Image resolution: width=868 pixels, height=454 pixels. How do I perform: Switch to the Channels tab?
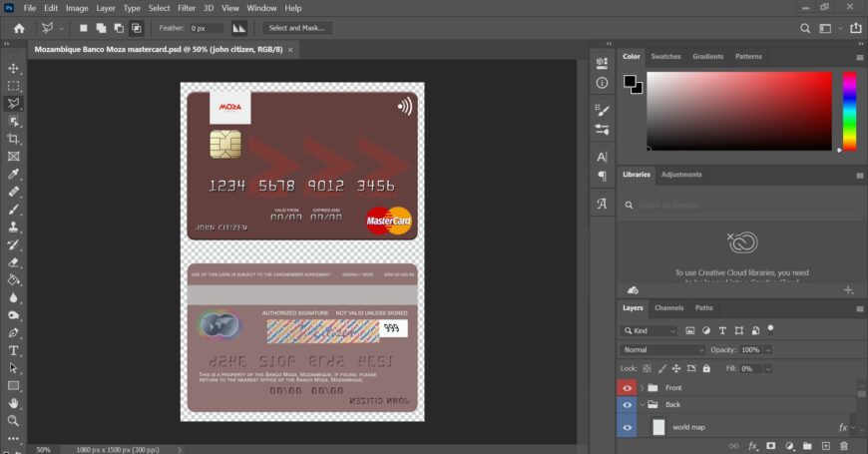tap(668, 308)
